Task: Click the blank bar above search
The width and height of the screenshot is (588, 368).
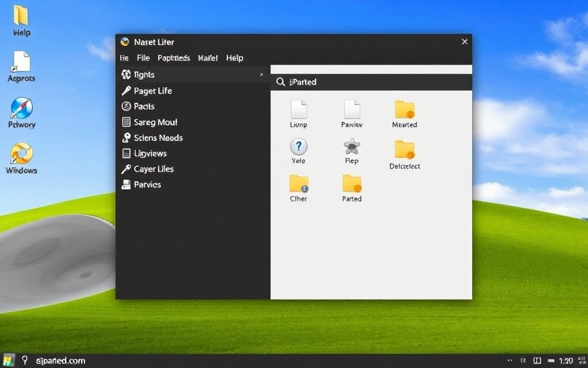Action: click(372, 70)
